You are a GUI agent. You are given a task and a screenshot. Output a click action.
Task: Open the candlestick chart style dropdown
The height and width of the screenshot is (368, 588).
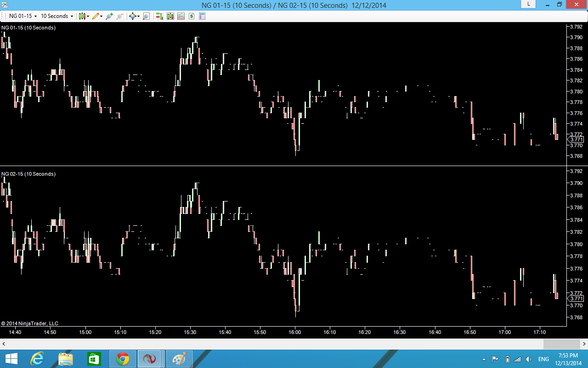tap(84, 16)
